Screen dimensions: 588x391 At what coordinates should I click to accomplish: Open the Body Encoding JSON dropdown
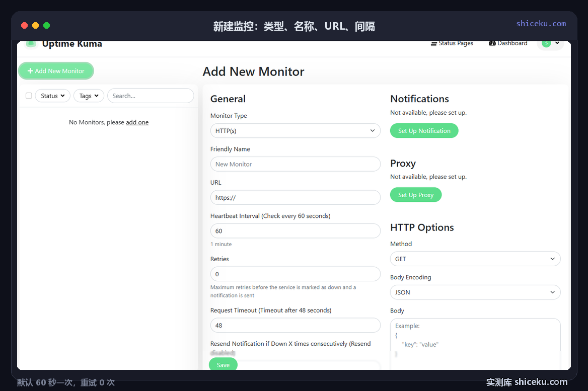coord(475,292)
